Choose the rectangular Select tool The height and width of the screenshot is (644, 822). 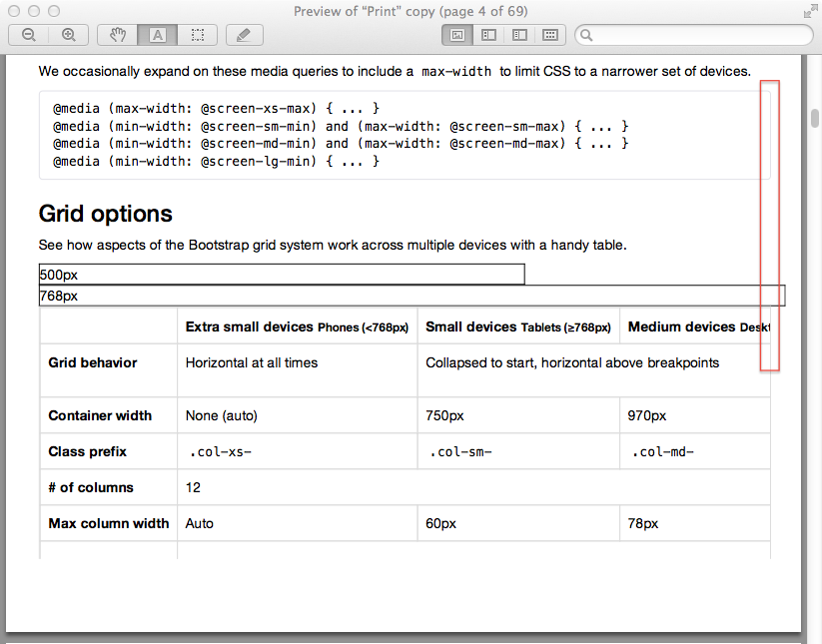[x=198, y=35]
